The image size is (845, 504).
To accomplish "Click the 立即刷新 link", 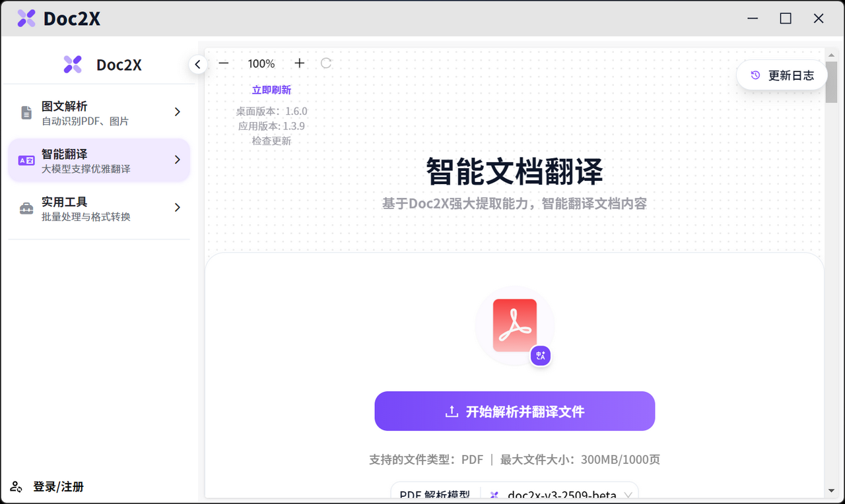I will (271, 89).
